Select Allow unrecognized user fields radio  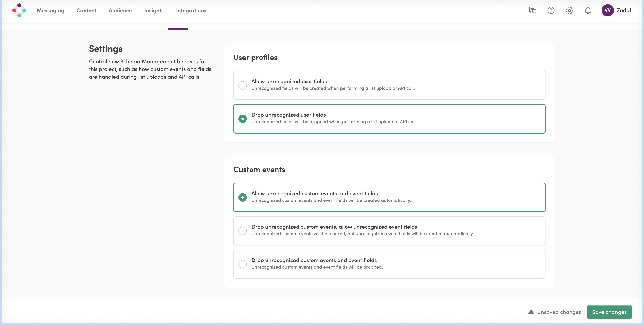click(242, 85)
